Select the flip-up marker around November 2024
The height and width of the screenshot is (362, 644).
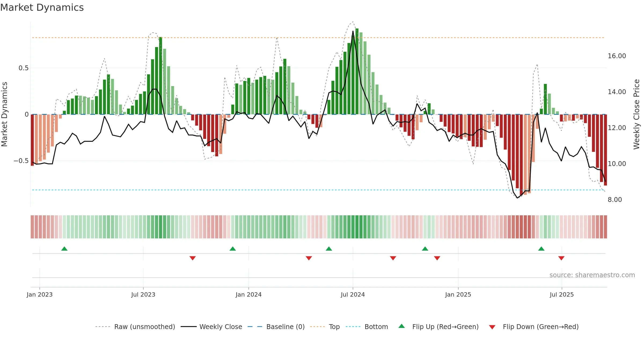click(425, 249)
